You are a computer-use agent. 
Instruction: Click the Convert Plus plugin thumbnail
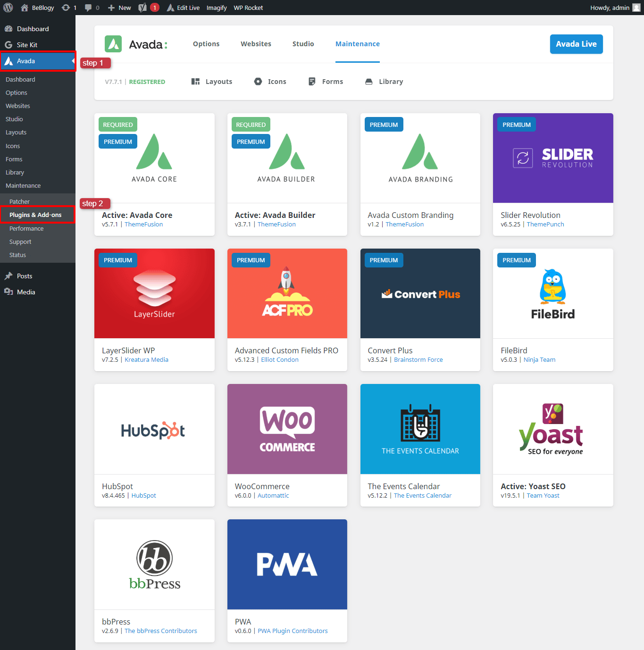[420, 293]
